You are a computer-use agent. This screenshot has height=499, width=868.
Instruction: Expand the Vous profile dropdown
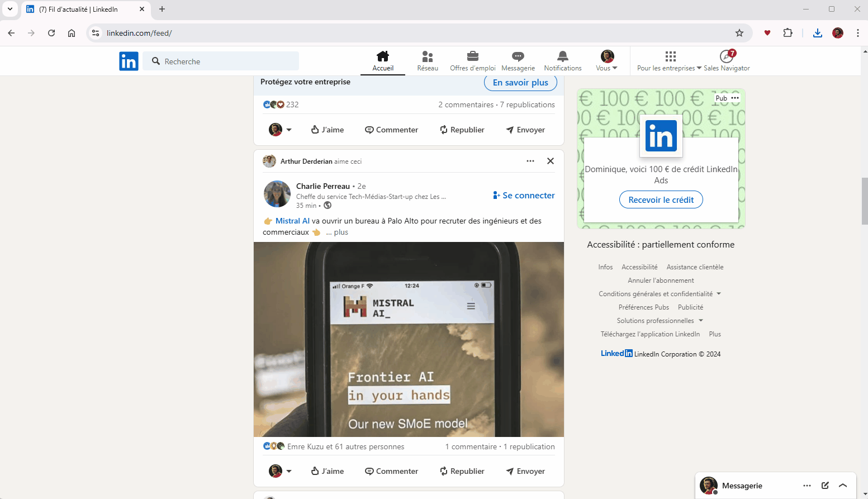[607, 61]
